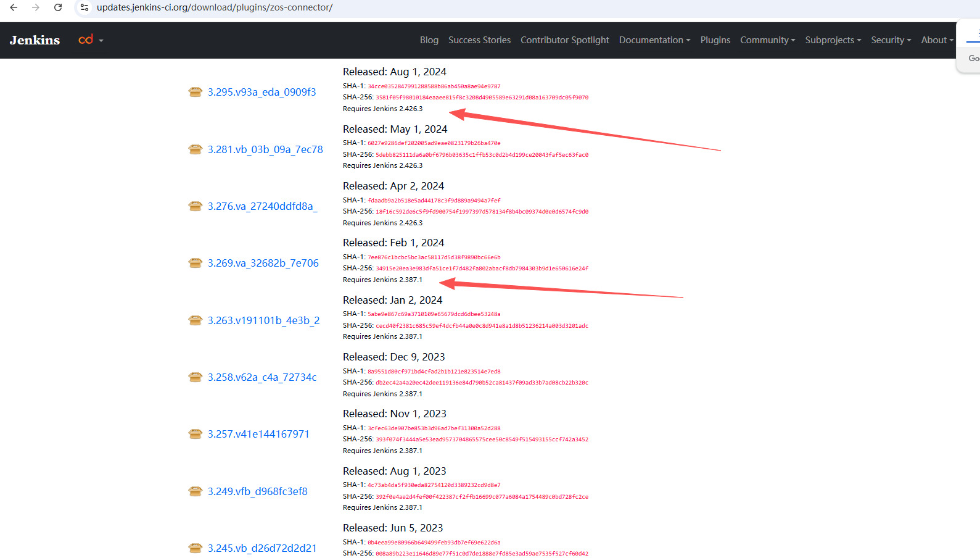
Task: Click 'Released: Jan 2, 2024' text
Action: coord(393,300)
